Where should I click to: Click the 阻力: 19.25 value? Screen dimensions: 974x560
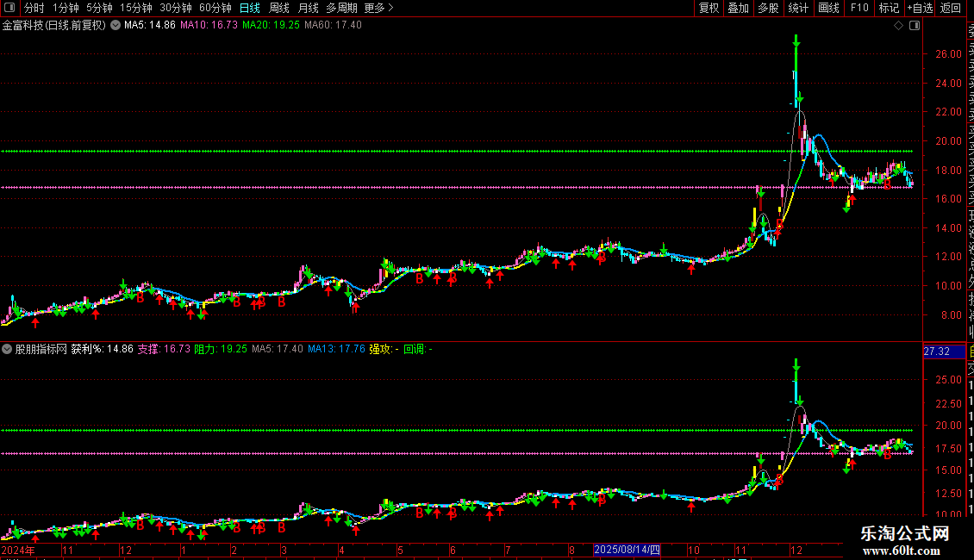[222, 349]
